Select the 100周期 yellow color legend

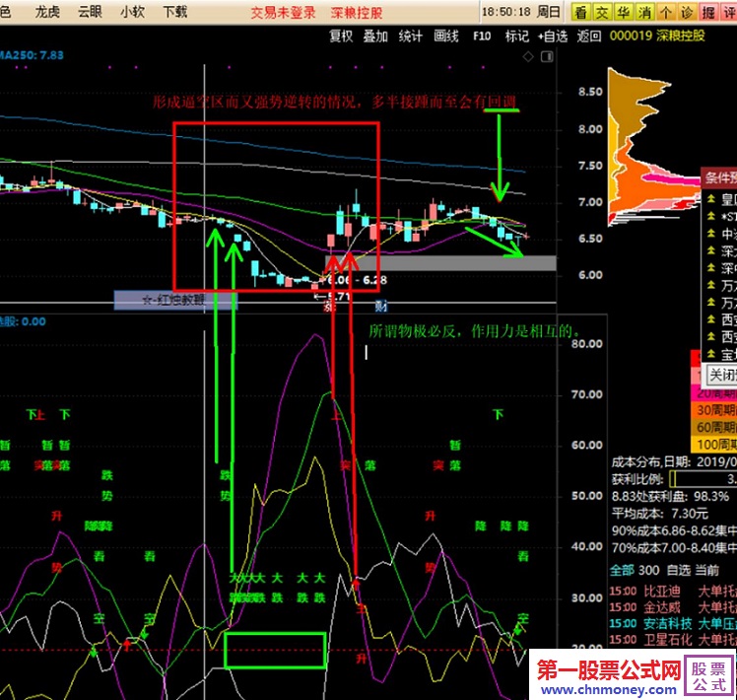coord(713,444)
